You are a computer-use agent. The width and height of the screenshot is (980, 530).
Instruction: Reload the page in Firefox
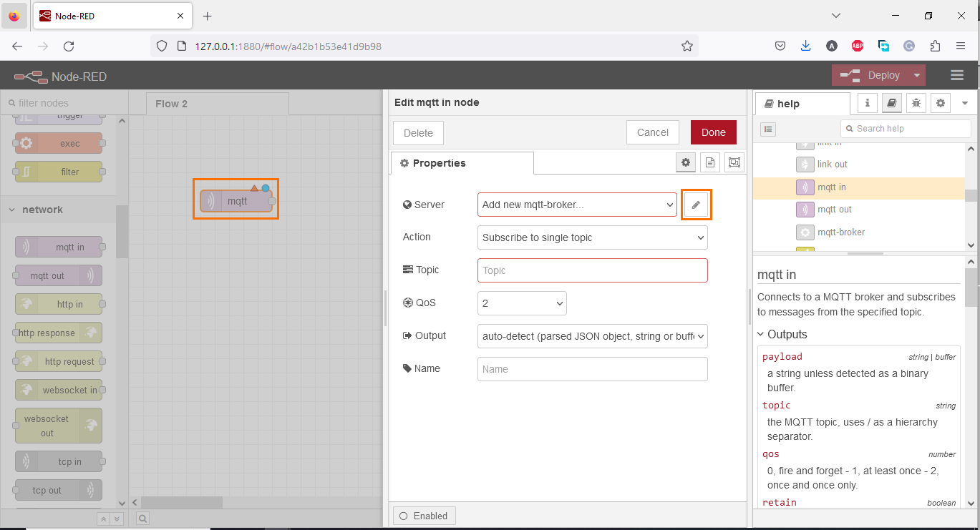[69, 46]
